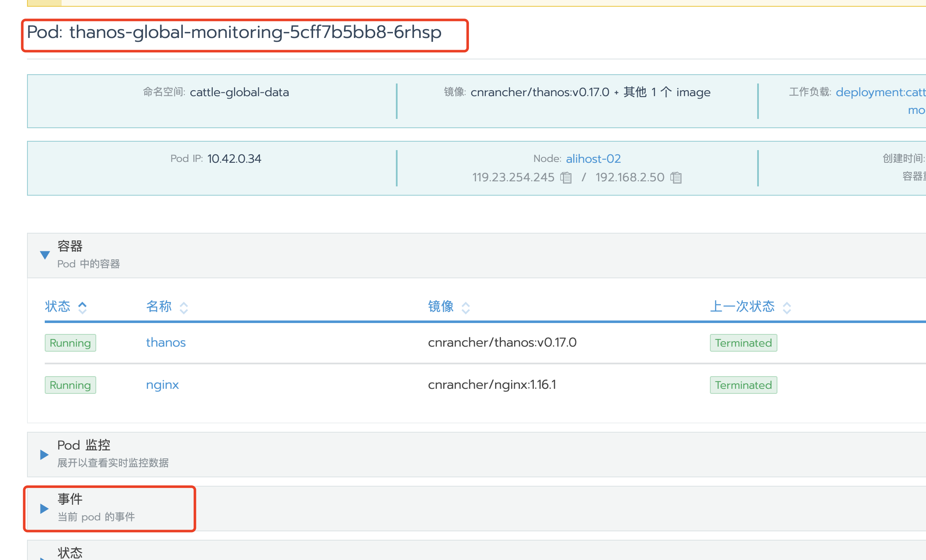Screen dimensions: 926x560
Task: Click Terminated badge in thanos row
Action: pos(743,343)
